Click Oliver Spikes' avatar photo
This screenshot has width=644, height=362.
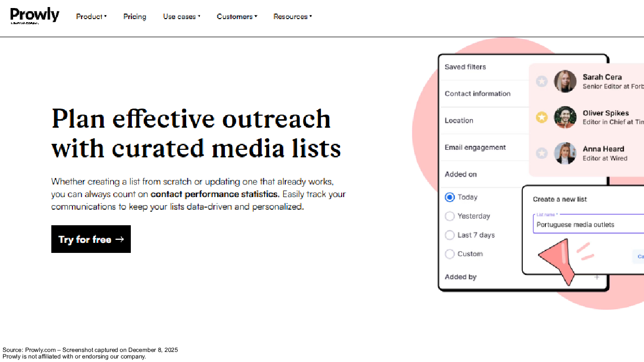[x=565, y=118]
